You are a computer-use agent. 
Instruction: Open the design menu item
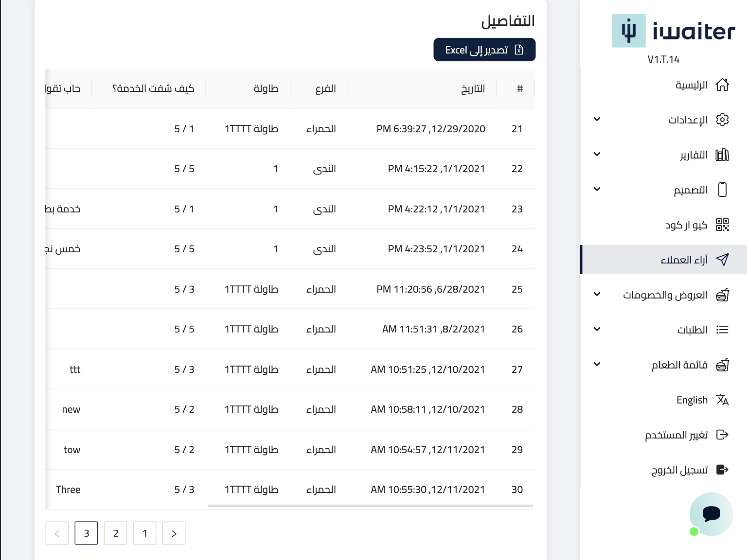click(690, 190)
